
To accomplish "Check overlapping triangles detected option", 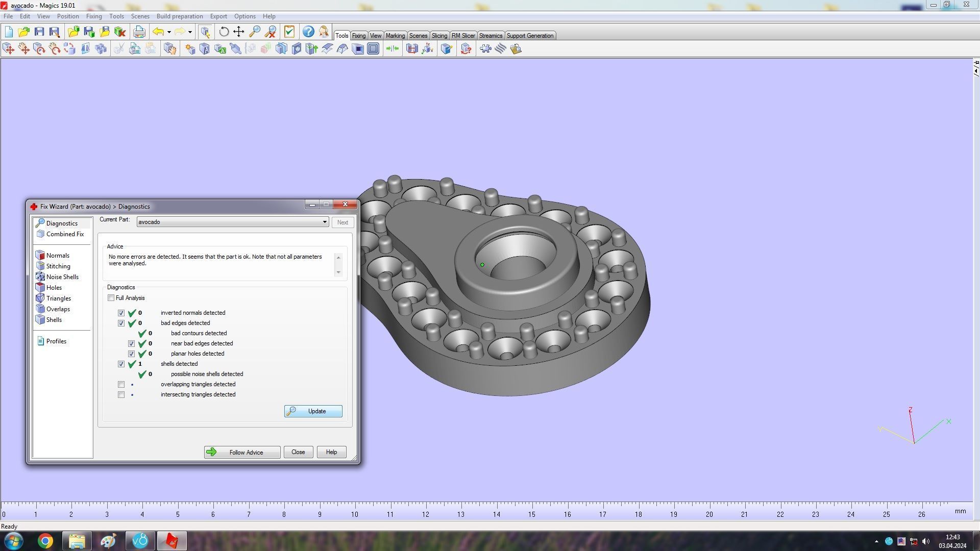I will click(x=121, y=385).
